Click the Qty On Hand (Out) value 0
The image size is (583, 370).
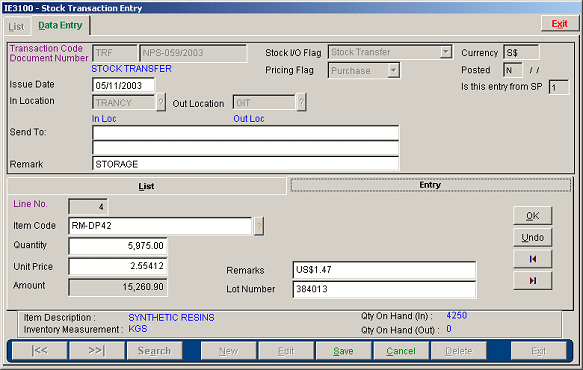point(449,329)
